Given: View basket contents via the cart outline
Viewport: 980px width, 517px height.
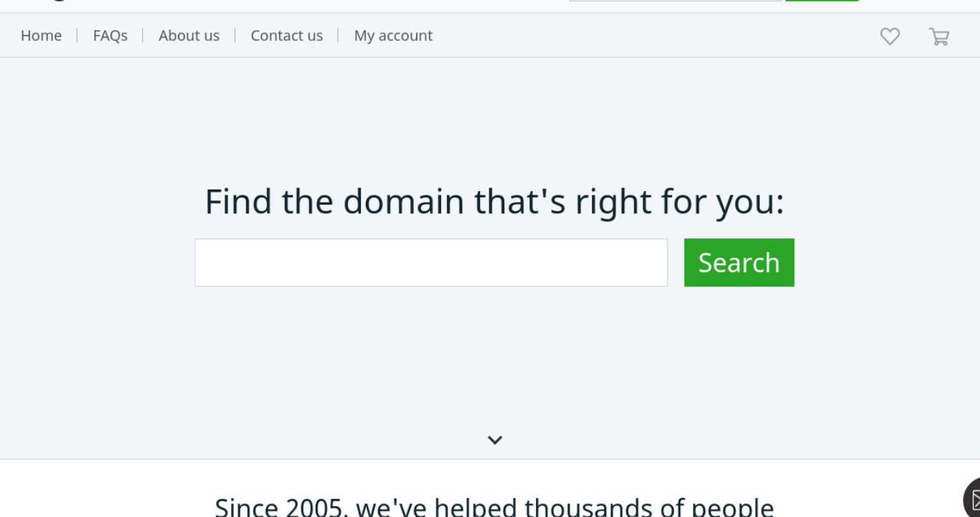Looking at the screenshot, I should (939, 36).
